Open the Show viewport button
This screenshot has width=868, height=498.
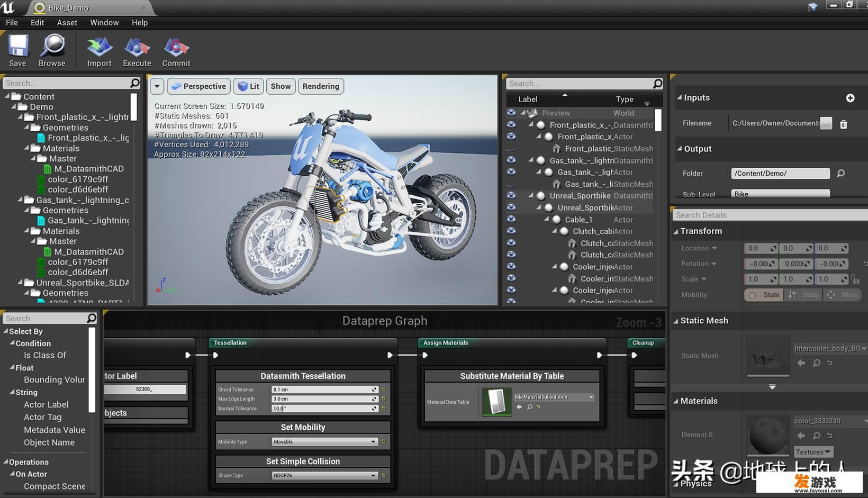[281, 86]
